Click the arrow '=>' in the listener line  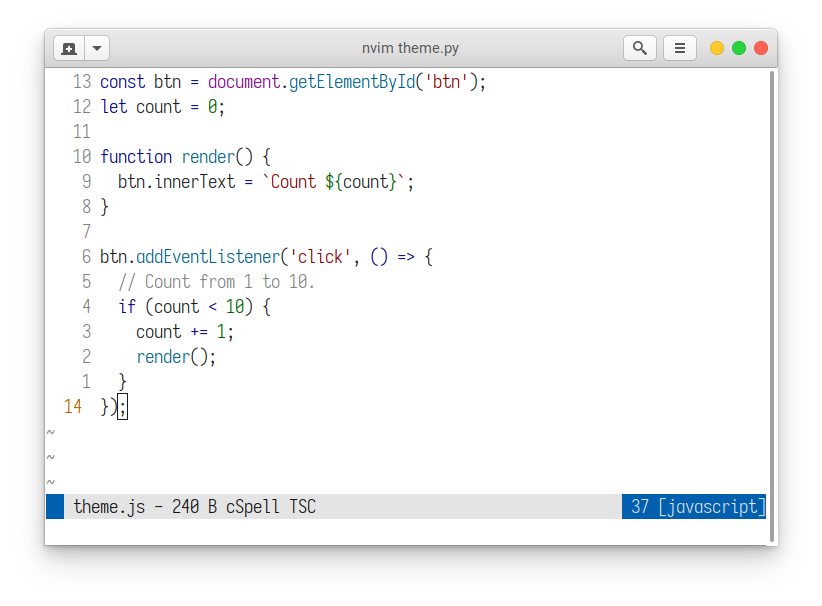[x=406, y=257]
